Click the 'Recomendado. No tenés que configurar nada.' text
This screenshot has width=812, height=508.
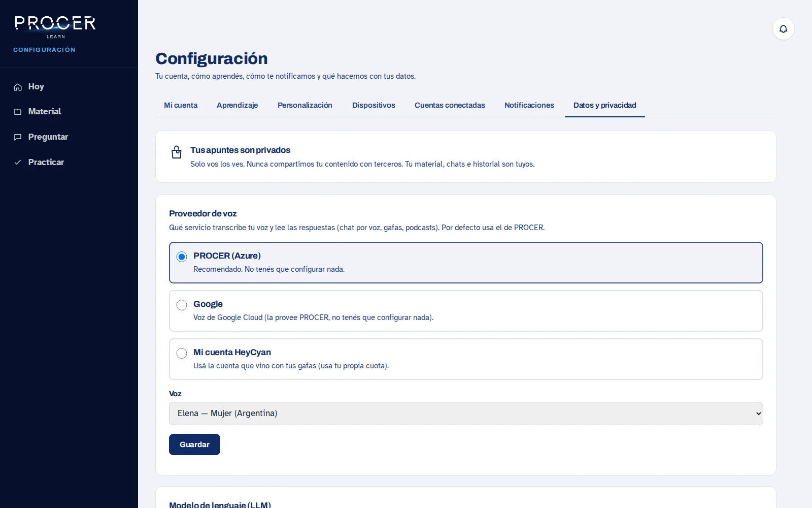269,269
